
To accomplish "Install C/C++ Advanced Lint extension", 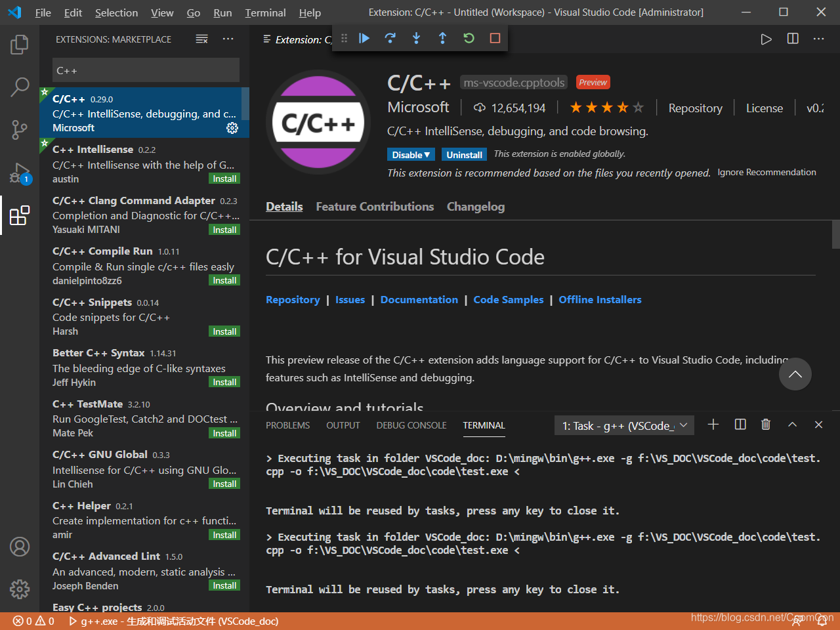I will (224, 585).
